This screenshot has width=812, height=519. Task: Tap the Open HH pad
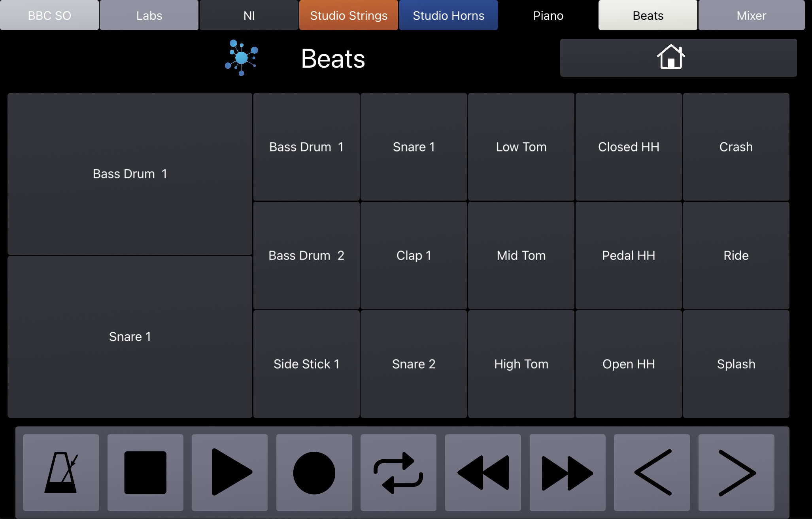[x=629, y=364]
